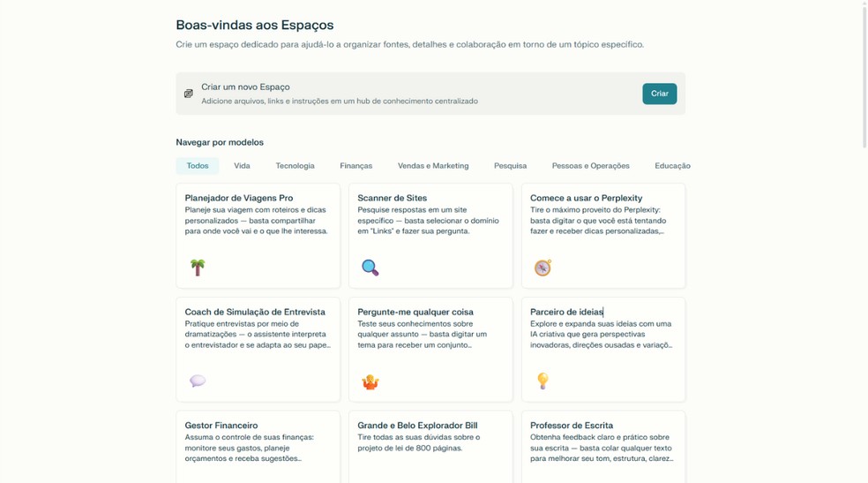Screen dimensions: 868x483
Task: Open the Planejador de Viagens Pro title
Action: 239,198
